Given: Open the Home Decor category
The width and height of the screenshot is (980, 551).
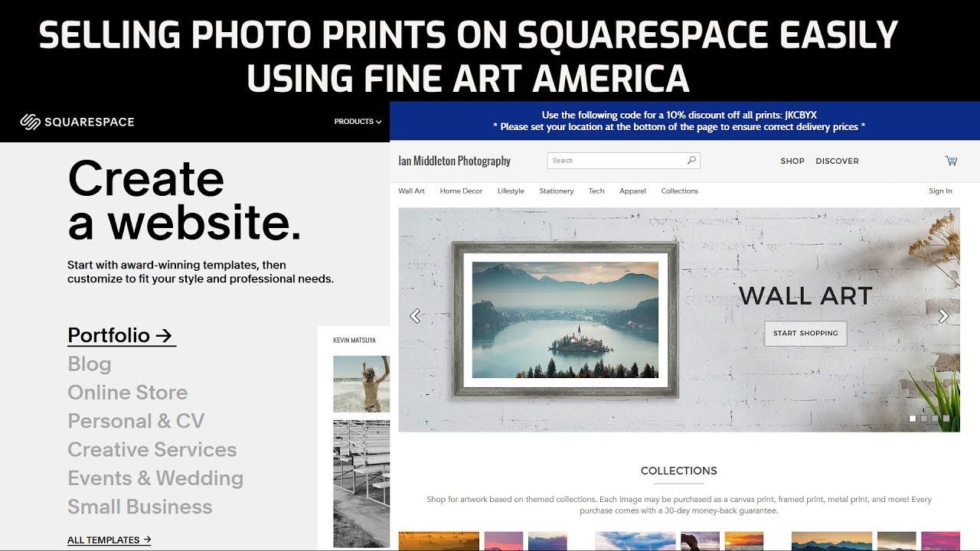Looking at the screenshot, I should tap(461, 191).
